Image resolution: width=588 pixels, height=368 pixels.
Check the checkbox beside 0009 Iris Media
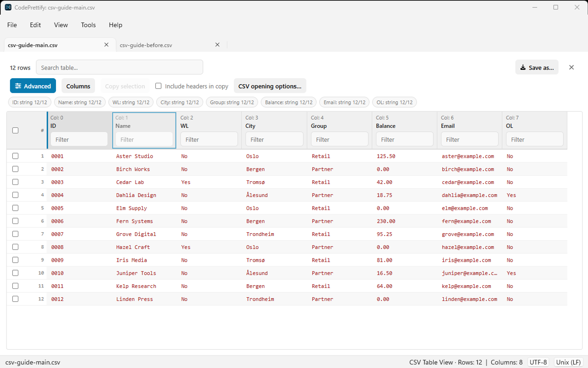15,260
